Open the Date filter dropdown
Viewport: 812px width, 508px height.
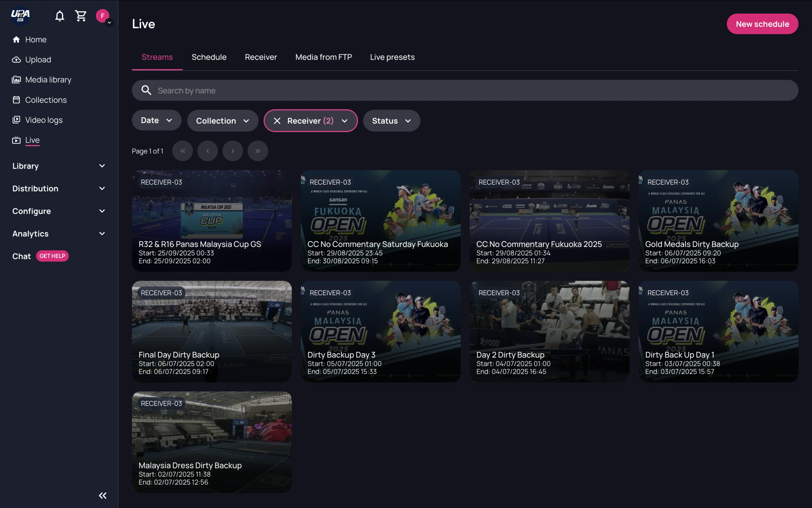pyautogui.click(x=157, y=120)
